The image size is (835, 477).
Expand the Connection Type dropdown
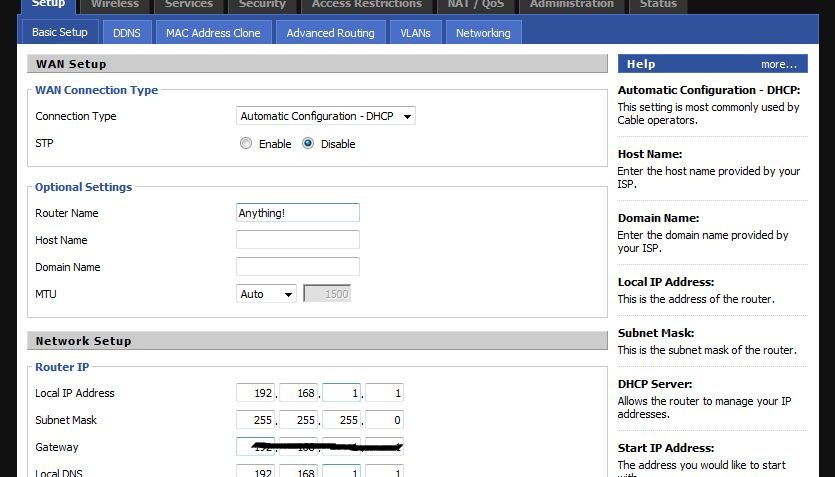pos(326,116)
